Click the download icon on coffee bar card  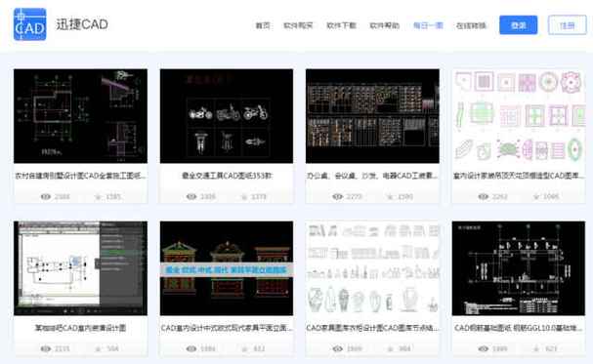click(99, 348)
